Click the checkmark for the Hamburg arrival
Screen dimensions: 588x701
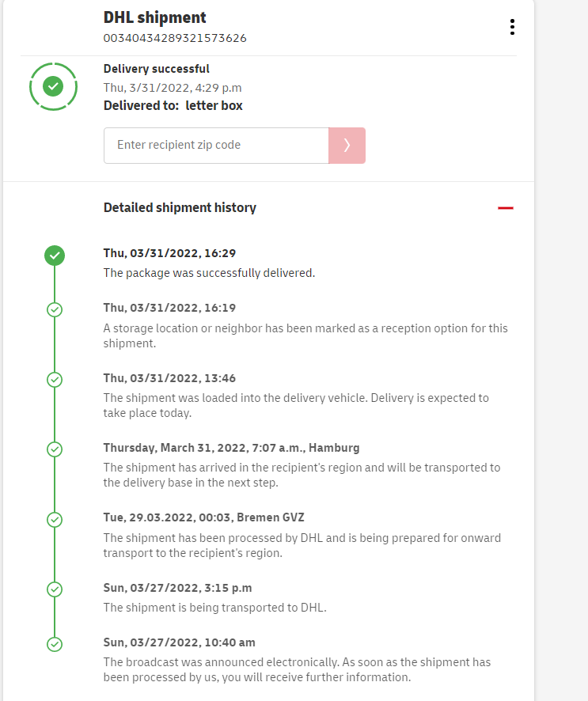pyautogui.click(x=55, y=449)
